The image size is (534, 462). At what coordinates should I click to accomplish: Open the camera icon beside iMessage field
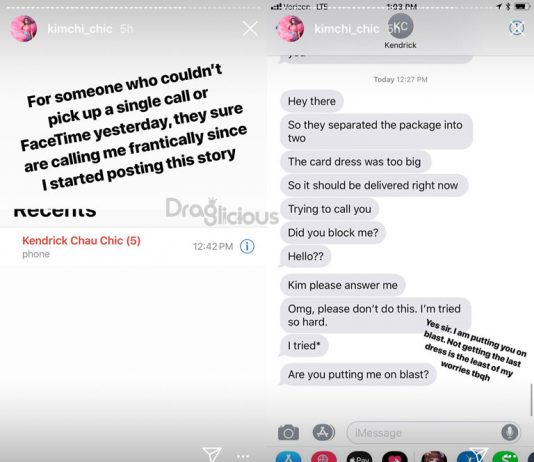click(288, 433)
